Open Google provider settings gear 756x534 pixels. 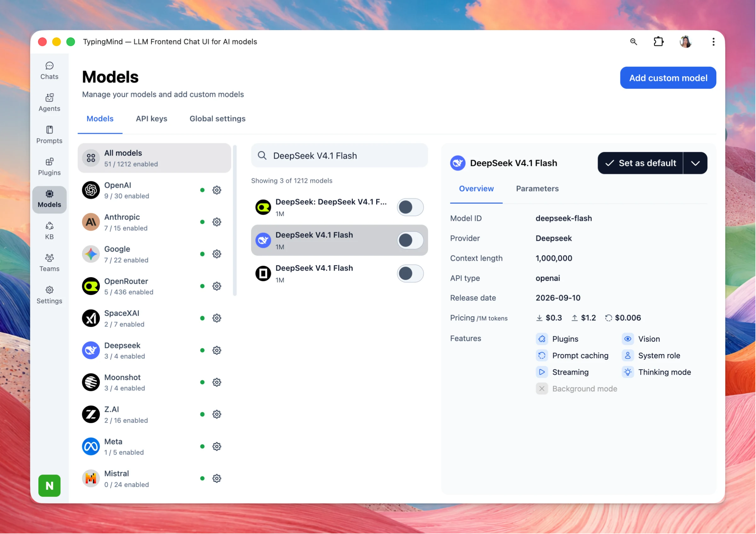click(217, 254)
